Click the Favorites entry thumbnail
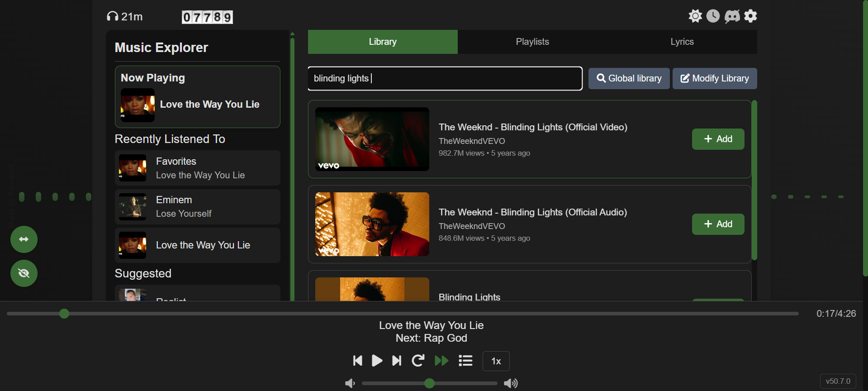The height and width of the screenshot is (391, 868). coord(133,168)
